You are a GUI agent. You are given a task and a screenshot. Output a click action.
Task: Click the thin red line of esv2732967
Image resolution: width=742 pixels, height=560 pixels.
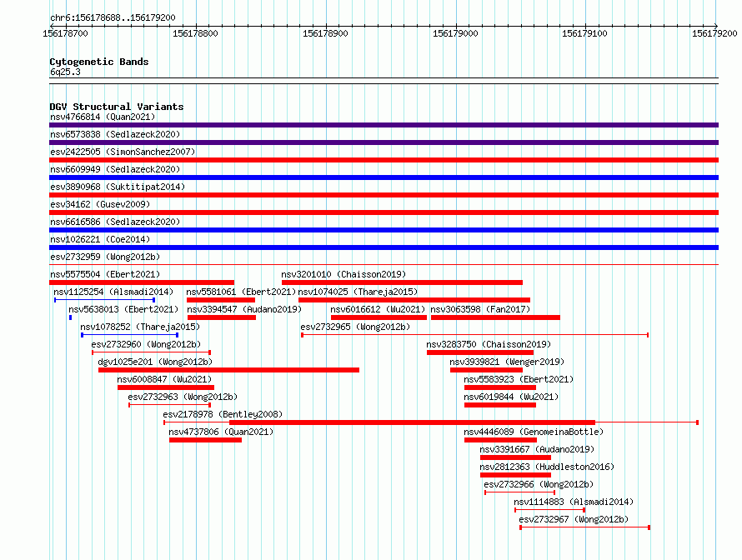coord(585,527)
